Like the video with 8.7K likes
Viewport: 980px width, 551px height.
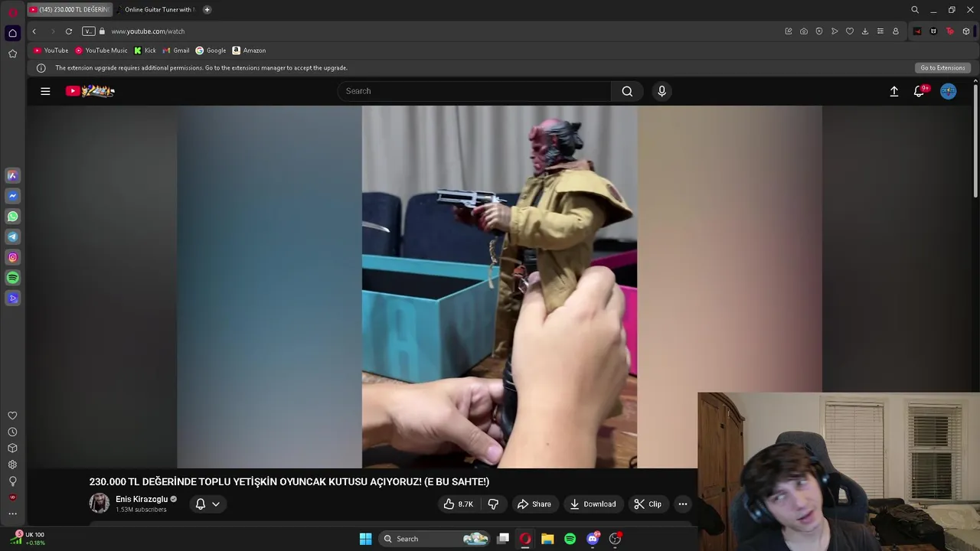458,504
